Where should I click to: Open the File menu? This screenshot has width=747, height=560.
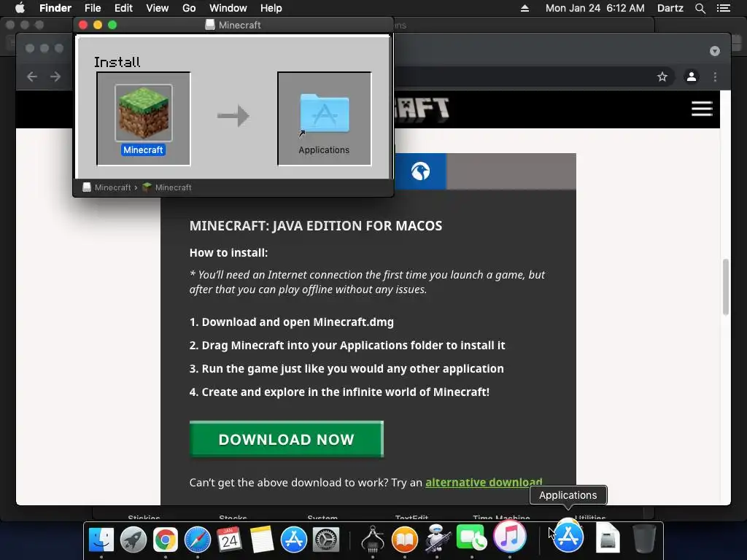coord(93,8)
